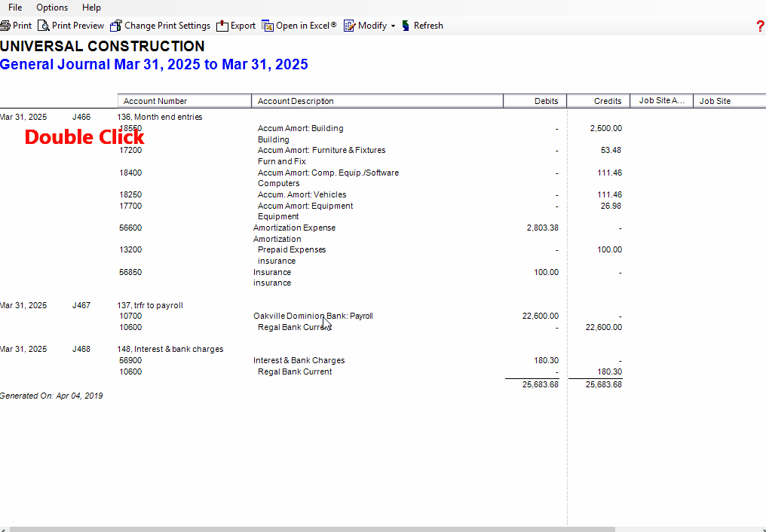Open the Help menu
Screen dimensions: 766x532
pos(91,8)
